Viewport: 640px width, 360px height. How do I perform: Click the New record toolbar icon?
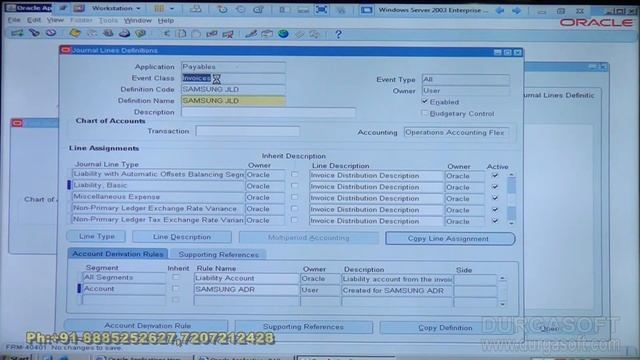point(17,33)
